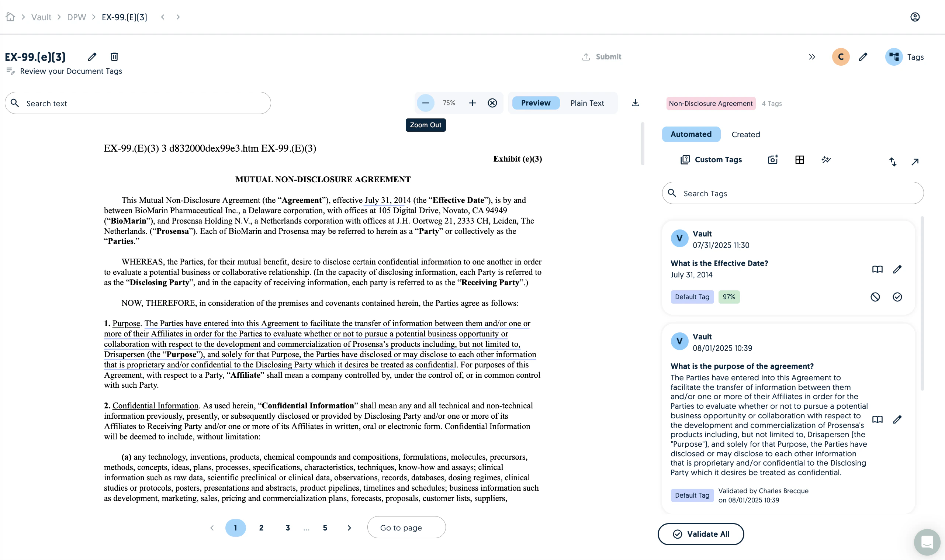This screenshot has height=560, width=945.
Task: Open the grid table view icon
Action: [799, 160]
